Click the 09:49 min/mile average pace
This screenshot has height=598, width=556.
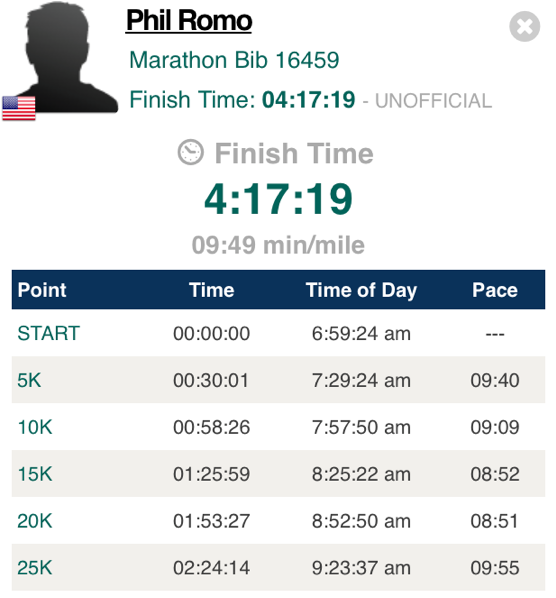[278, 245]
